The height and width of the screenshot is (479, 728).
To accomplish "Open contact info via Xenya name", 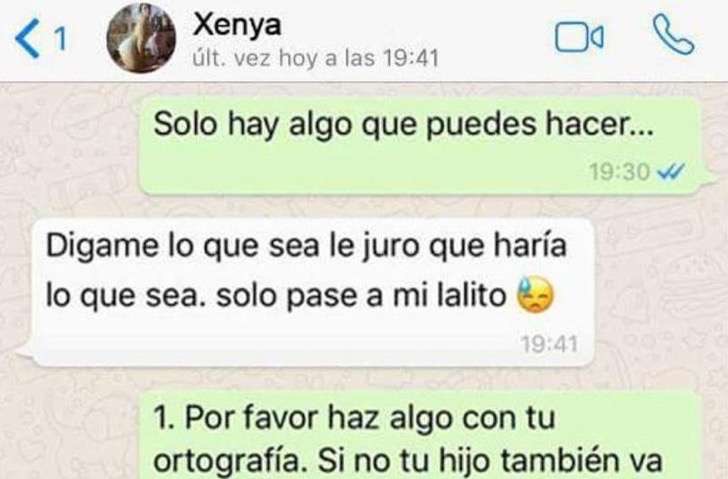I will tap(237, 24).
